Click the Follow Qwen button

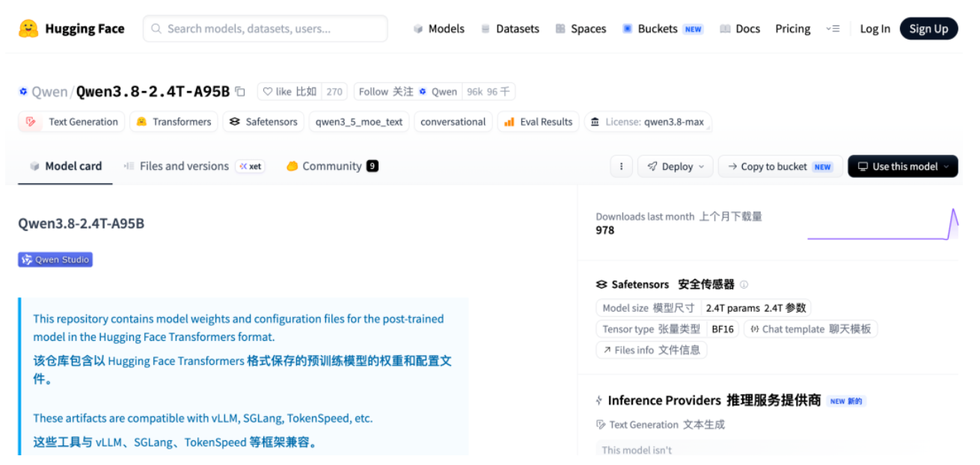[408, 91]
